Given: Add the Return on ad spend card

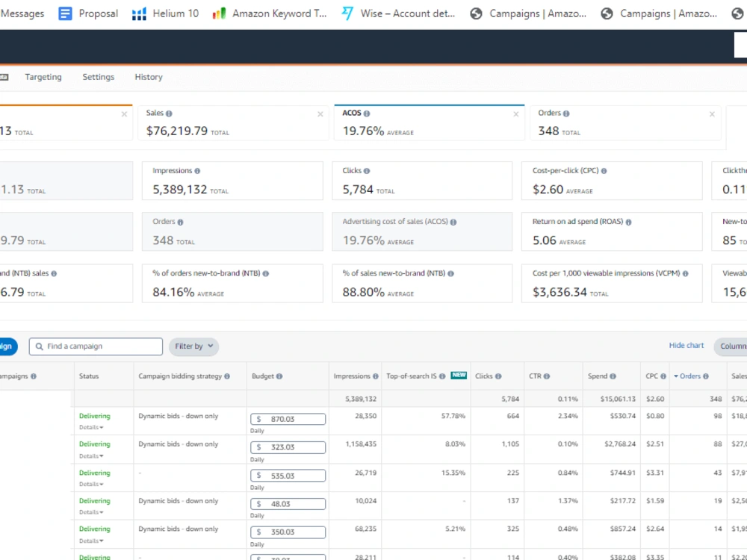Looking at the screenshot, I should click(612, 231).
